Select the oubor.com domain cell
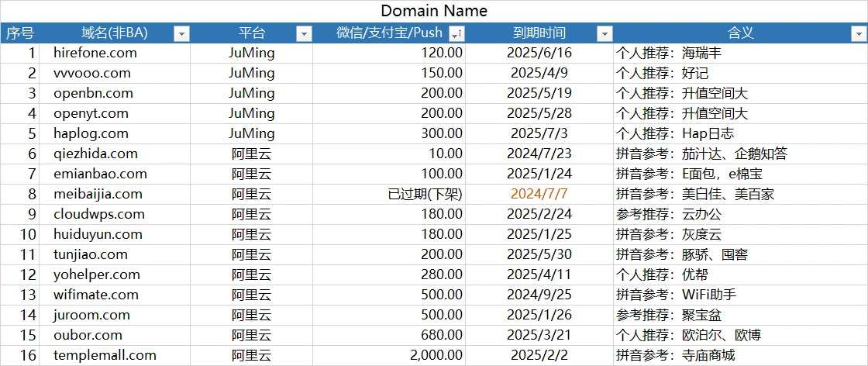This screenshot has width=868, height=366. click(x=88, y=335)
